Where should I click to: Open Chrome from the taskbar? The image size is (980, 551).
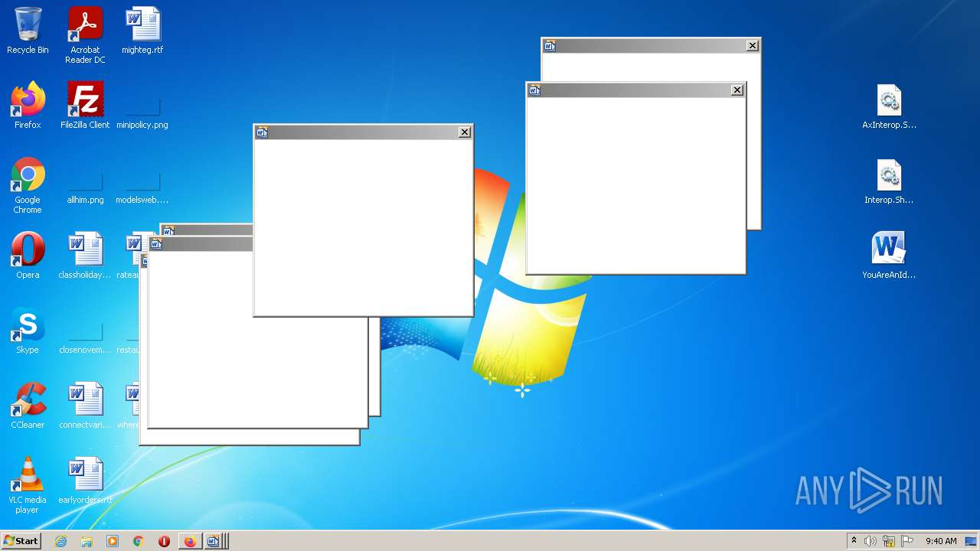point(139,541)
